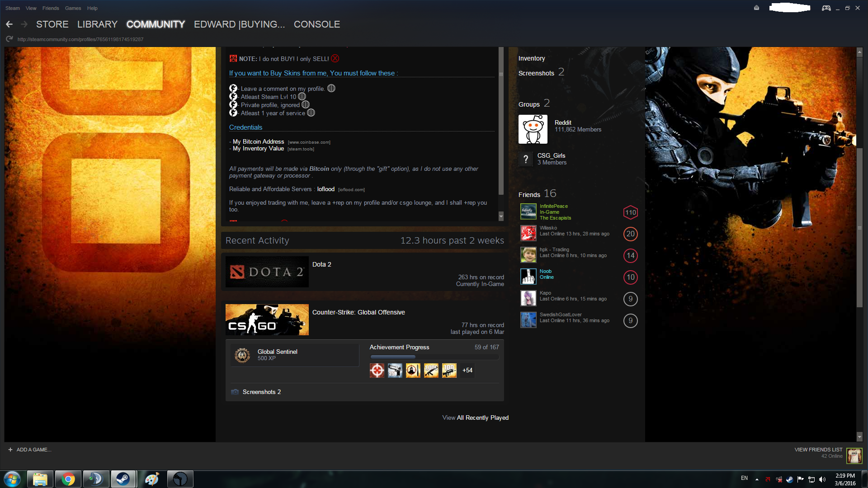Click the first achievement crosshair icon

tap(377, 371)
